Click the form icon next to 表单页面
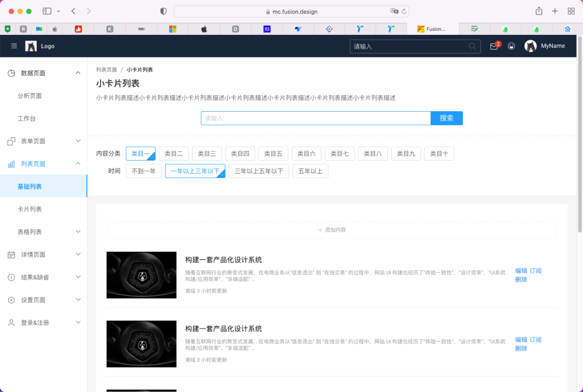The width and height of the screenshot is (583, 392). point(10,140)
